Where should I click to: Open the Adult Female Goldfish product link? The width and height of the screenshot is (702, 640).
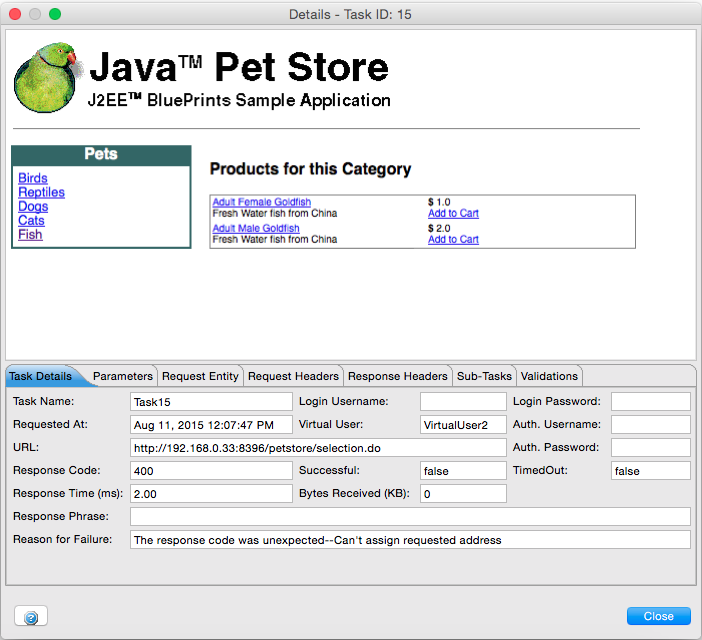click(261, 202)
